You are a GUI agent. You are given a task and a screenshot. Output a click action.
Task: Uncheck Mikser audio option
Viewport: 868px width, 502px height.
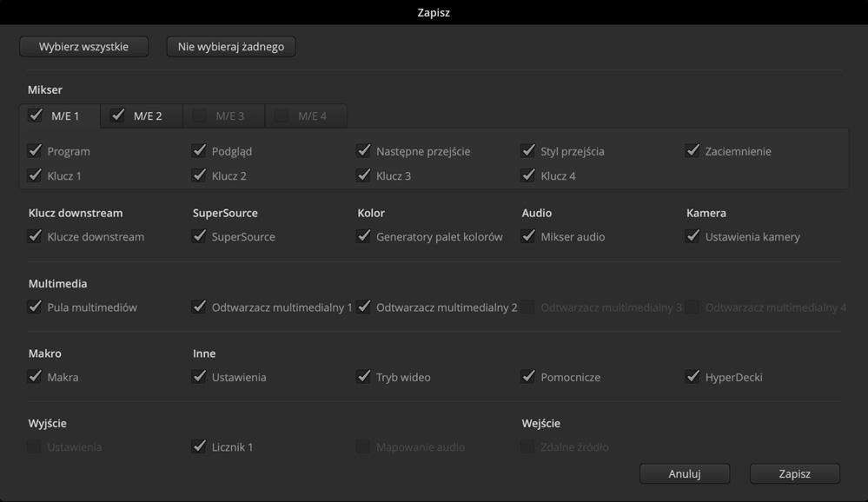click(x=527, y=236)
